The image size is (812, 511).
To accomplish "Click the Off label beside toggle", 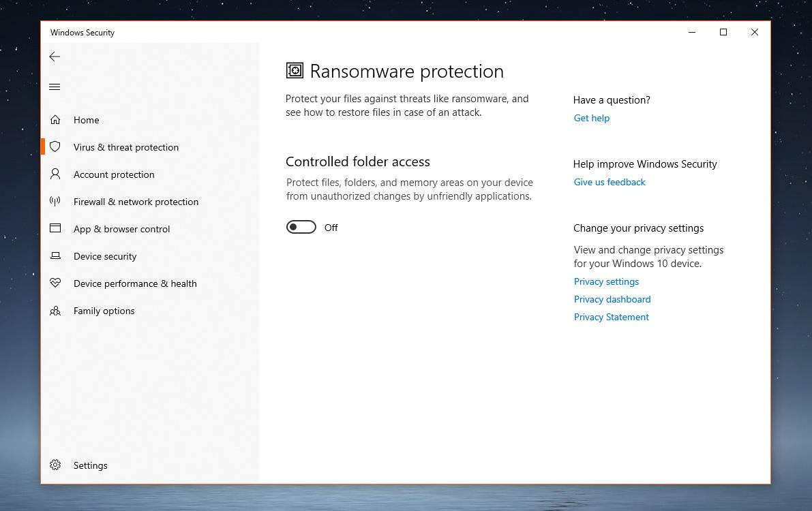I will coord(331,228).
